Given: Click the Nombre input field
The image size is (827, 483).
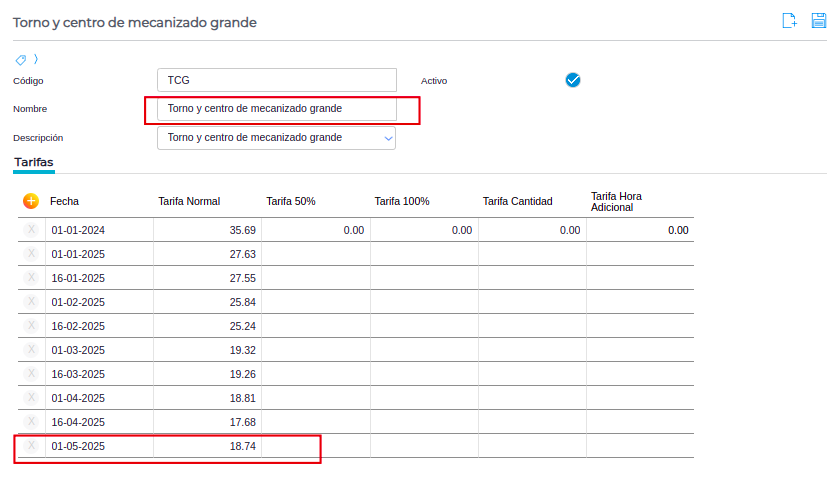Looking at the screenshot, I should coord(277,109).
